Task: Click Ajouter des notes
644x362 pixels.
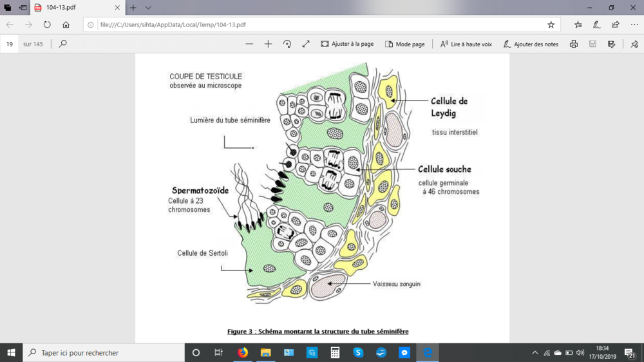Action: [x=531, y=44]
